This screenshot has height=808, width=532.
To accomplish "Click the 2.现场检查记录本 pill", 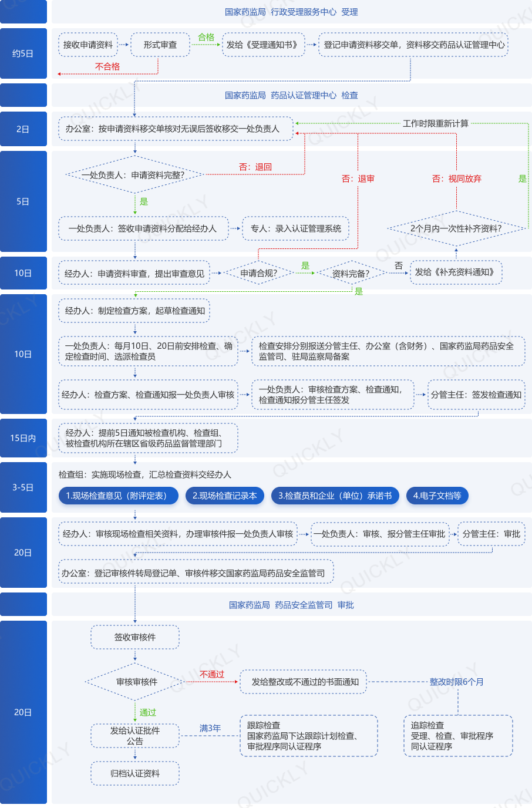I will pos(224,496).
